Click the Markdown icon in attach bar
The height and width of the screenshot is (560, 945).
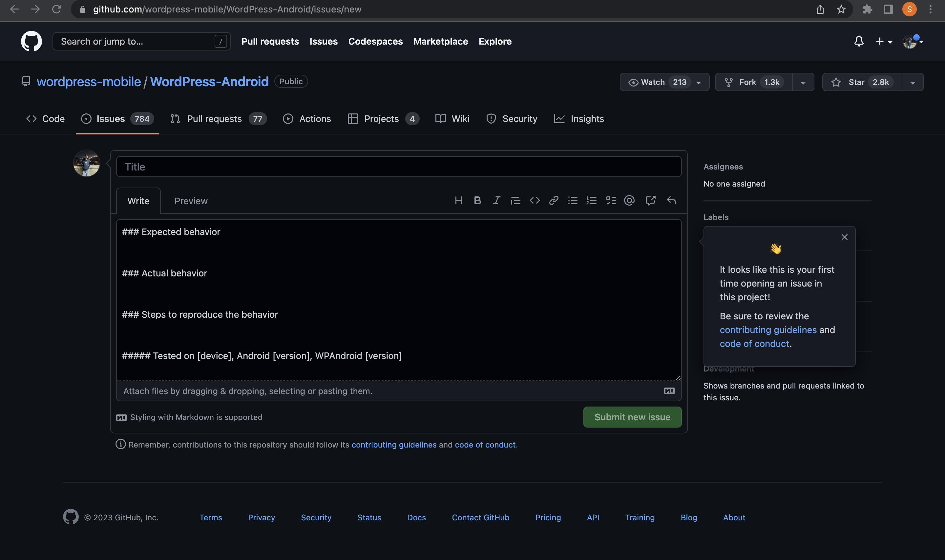(x=669, y=391)
